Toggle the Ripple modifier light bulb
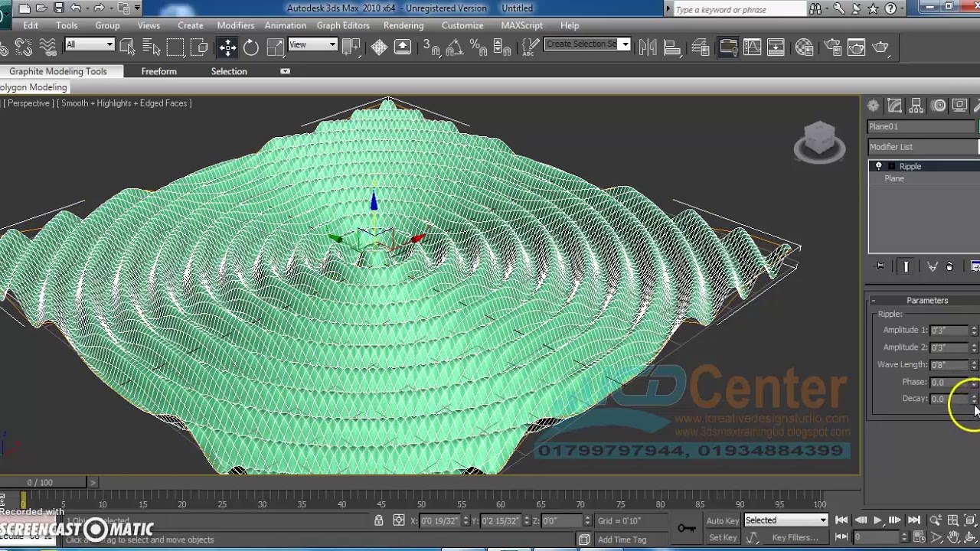Screen dimensions: 980x551 click(879, 166)
